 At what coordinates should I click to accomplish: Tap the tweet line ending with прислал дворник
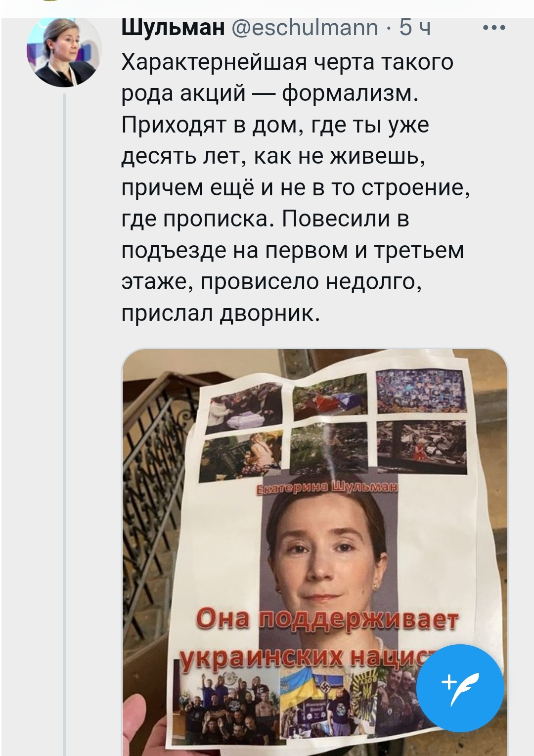pos(221,313)
